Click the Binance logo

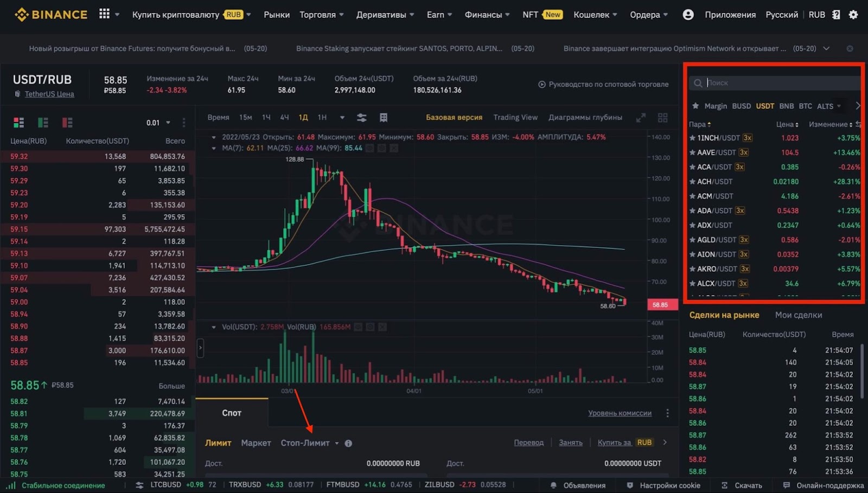point(50,14)
